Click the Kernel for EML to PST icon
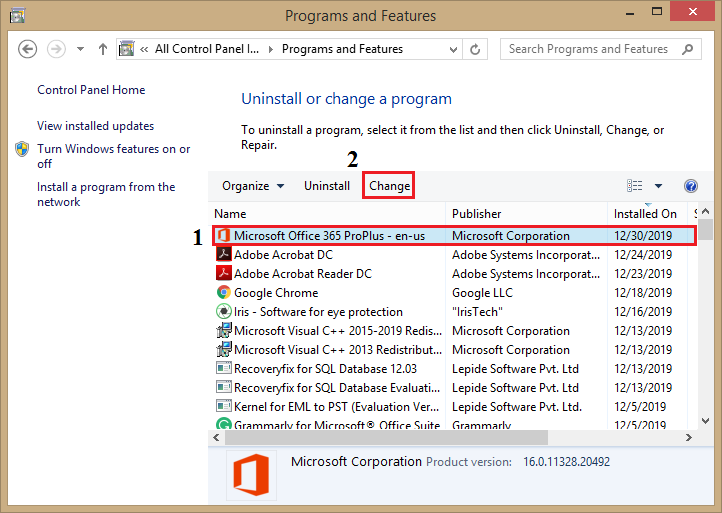Screen dimensions: 722x513 coord(223,406)
